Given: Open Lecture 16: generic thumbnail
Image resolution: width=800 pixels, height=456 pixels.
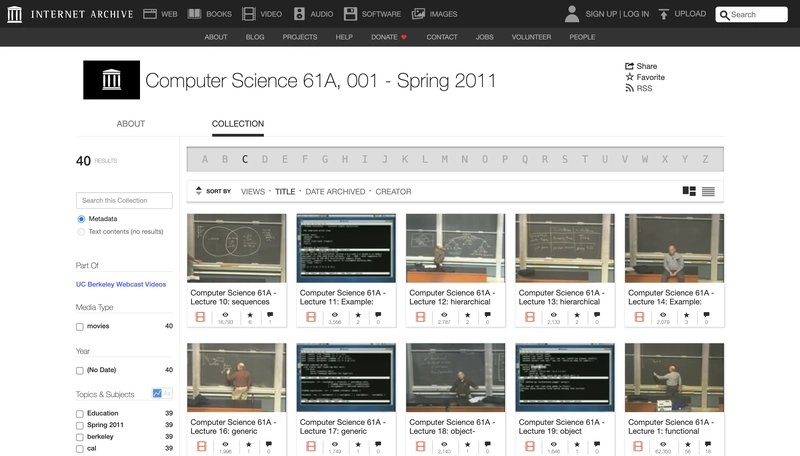Looking at the screenshot, I should point(237,377).
